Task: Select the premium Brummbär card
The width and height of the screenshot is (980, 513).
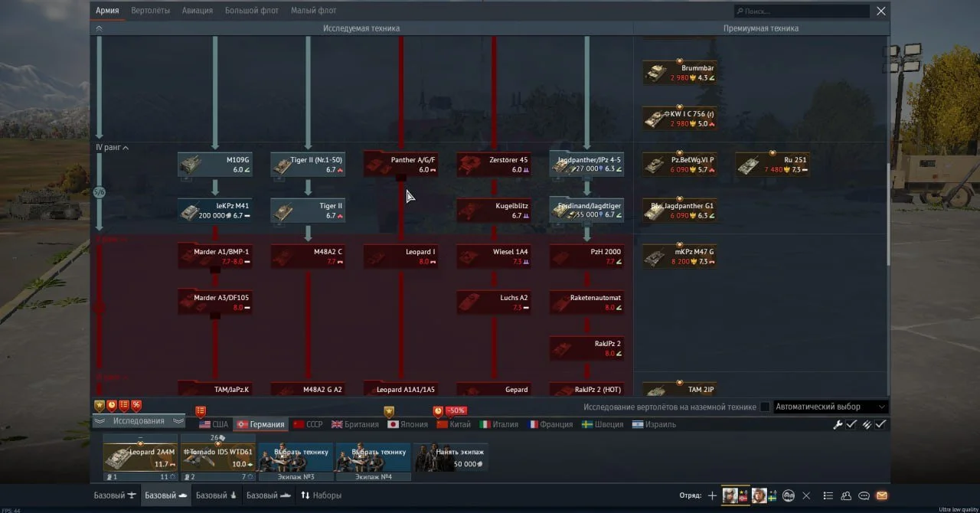Action: click(x=680, y=72)
